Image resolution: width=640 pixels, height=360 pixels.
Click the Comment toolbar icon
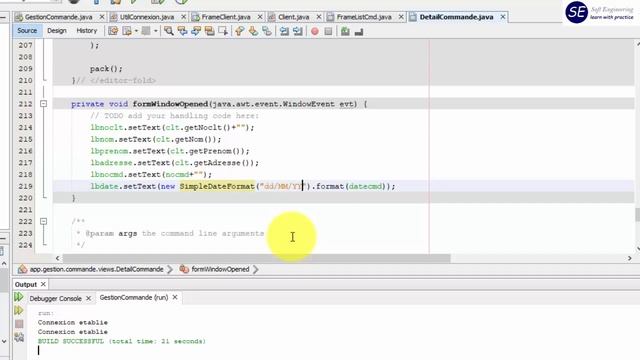pyautogui.click(x=345, y=31)
